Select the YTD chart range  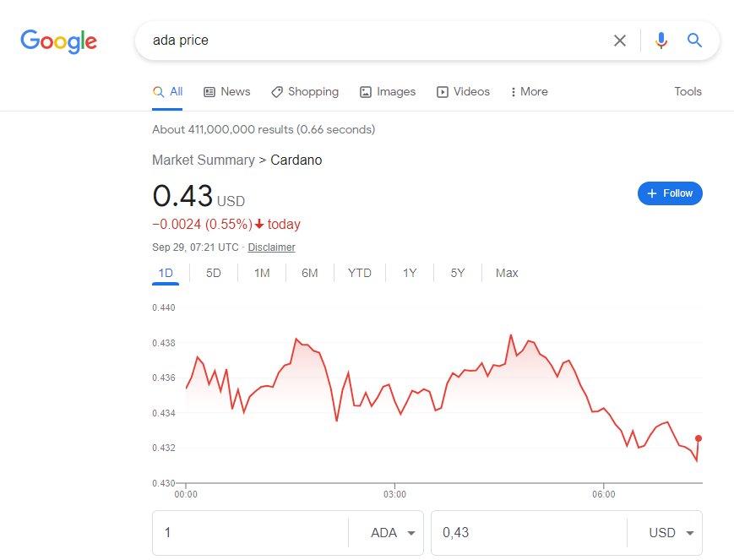360,273
